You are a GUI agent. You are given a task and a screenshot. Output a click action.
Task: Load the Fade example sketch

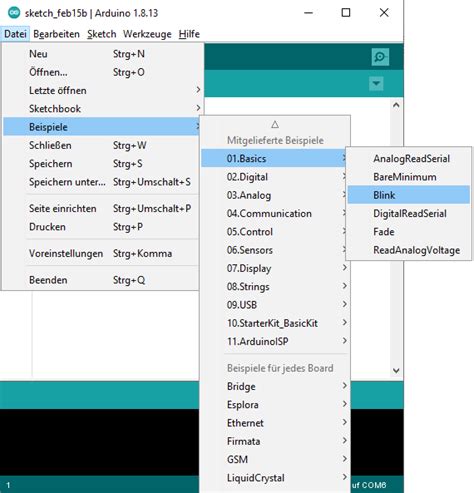tap(409, 232)
